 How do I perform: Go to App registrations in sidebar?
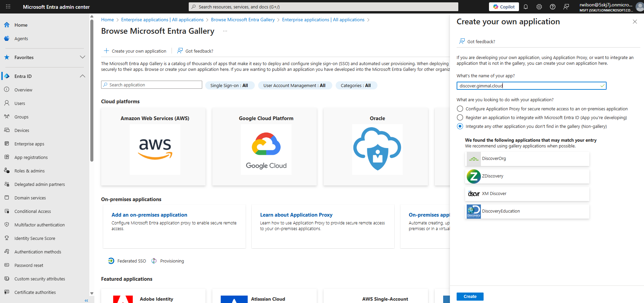pos(31,158)
